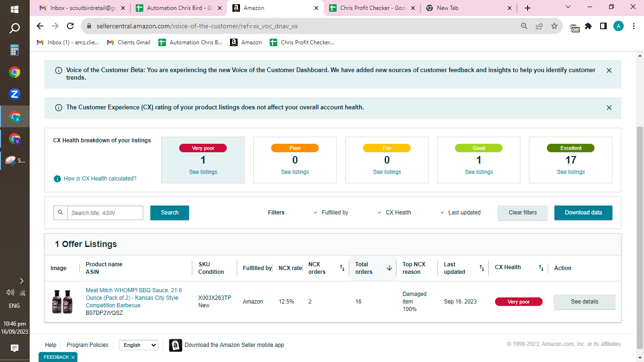Viewport: 644px width, 362px height.
Task: Open the Clients Gmail bookmark
Action: (x=129, y=42)
